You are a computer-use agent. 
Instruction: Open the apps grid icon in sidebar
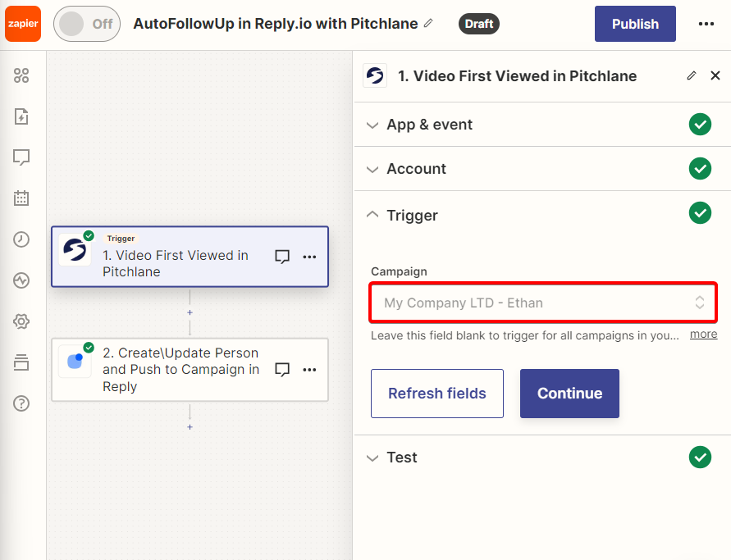pos(21,75)
